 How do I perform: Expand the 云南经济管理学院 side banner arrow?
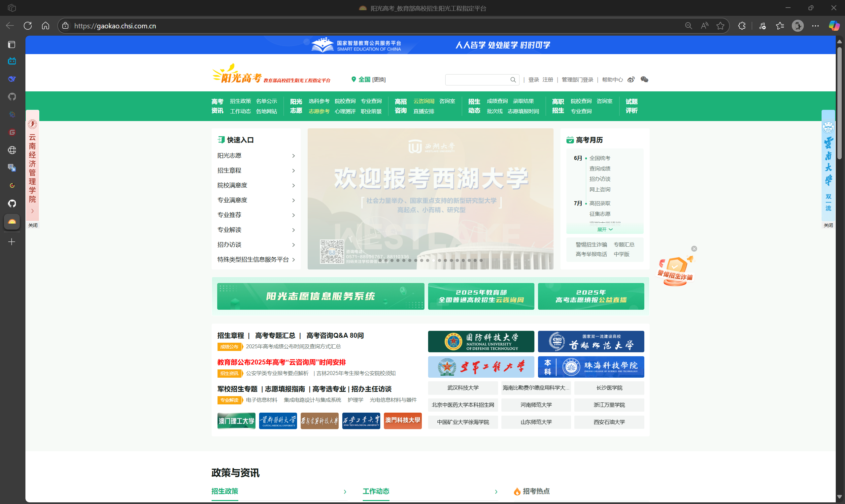(x=33, y=210)
